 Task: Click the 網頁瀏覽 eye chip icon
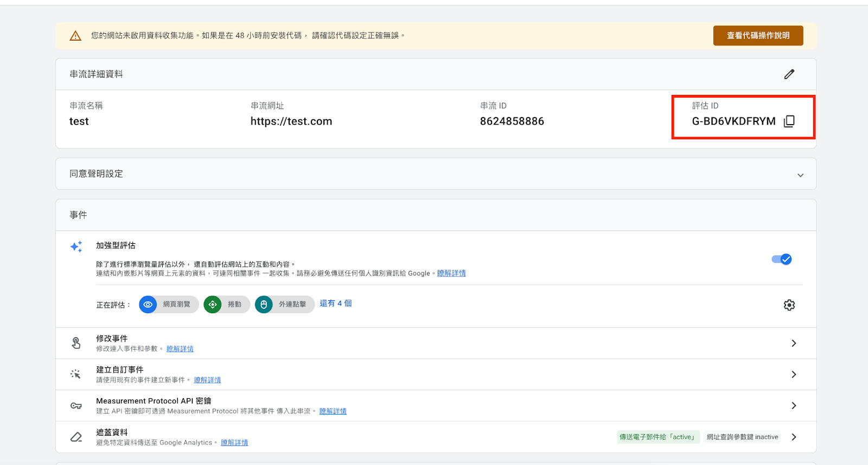point(148,305)
